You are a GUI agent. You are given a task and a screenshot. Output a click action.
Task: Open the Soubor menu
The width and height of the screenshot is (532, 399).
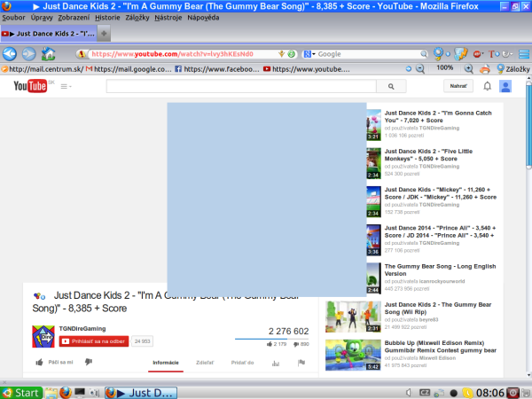(x=13, y=18)
